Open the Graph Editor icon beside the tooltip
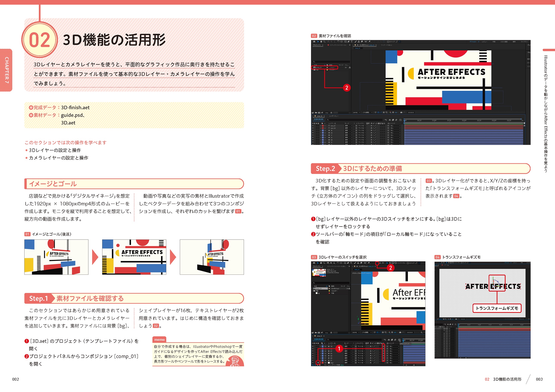This screenshot has height=392, width=555. click(x=399, y=340)
